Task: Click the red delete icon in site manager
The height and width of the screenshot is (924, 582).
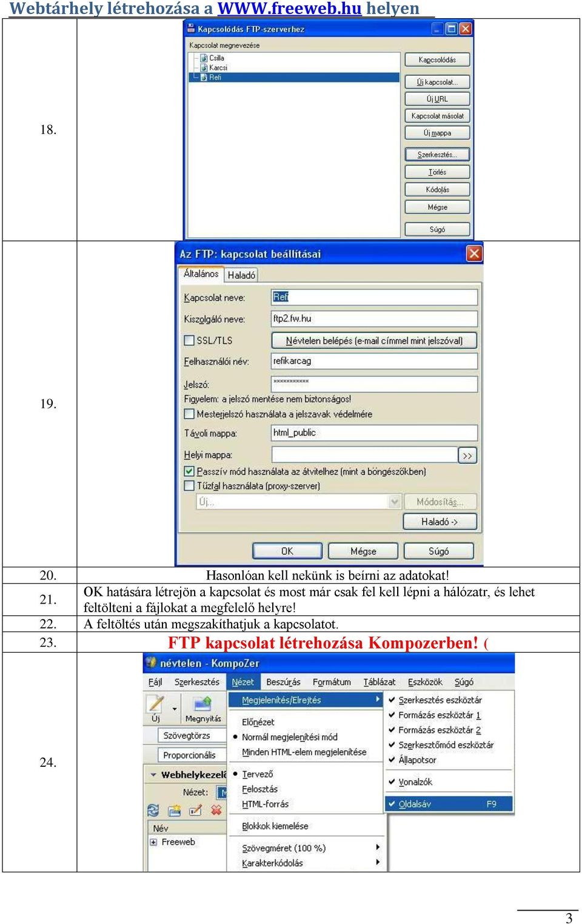Action: 216,810
